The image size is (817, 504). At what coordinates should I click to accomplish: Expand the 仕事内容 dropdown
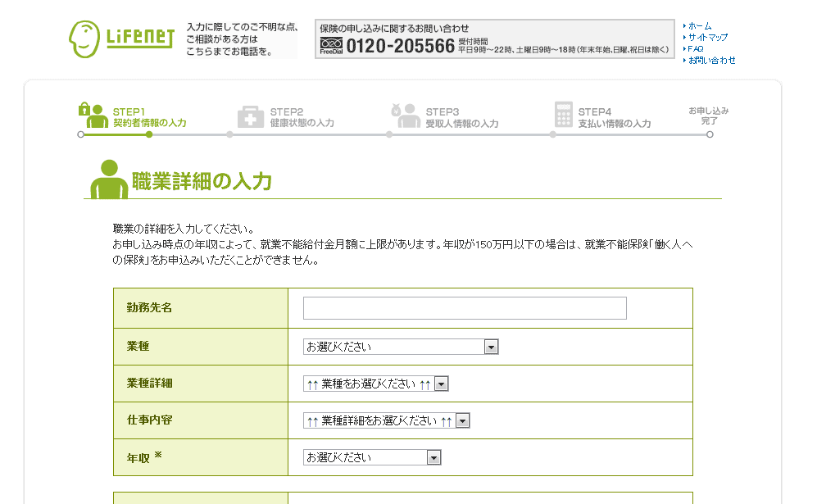(x=387, y=420)
